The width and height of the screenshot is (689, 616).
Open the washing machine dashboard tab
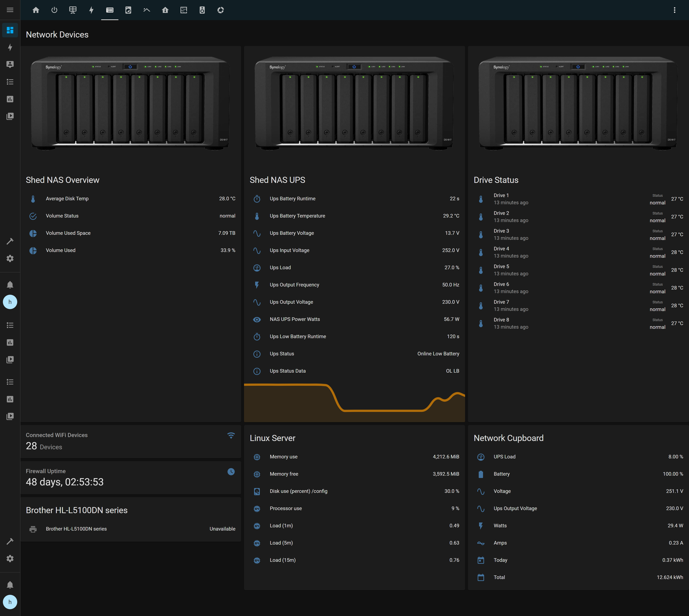point(128,10)
